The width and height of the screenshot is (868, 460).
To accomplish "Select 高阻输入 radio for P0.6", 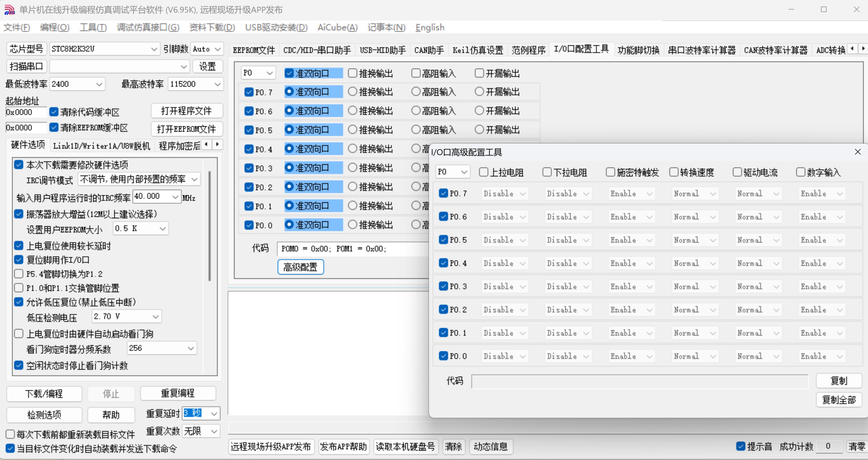I will tap(416, 110).
